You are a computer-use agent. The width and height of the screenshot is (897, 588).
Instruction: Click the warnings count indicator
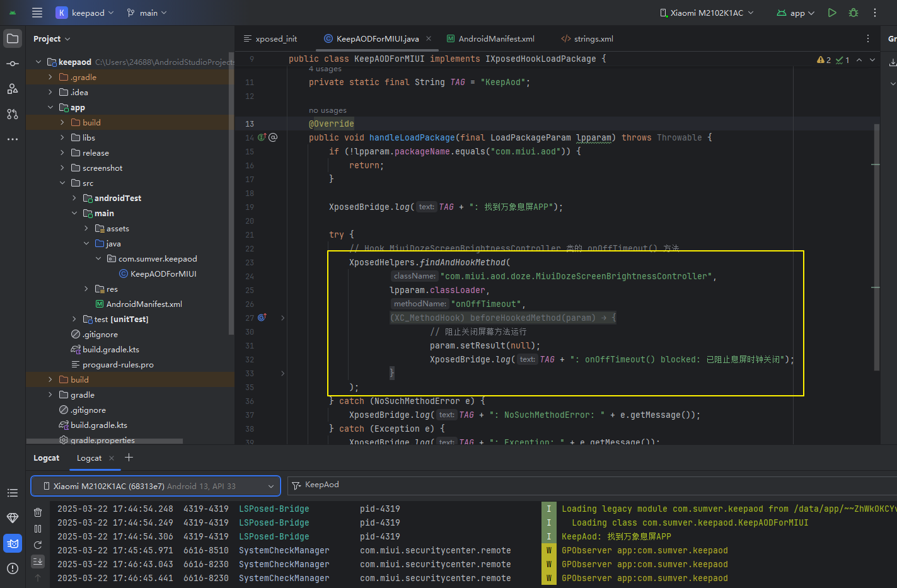click(x=824, y=60)
